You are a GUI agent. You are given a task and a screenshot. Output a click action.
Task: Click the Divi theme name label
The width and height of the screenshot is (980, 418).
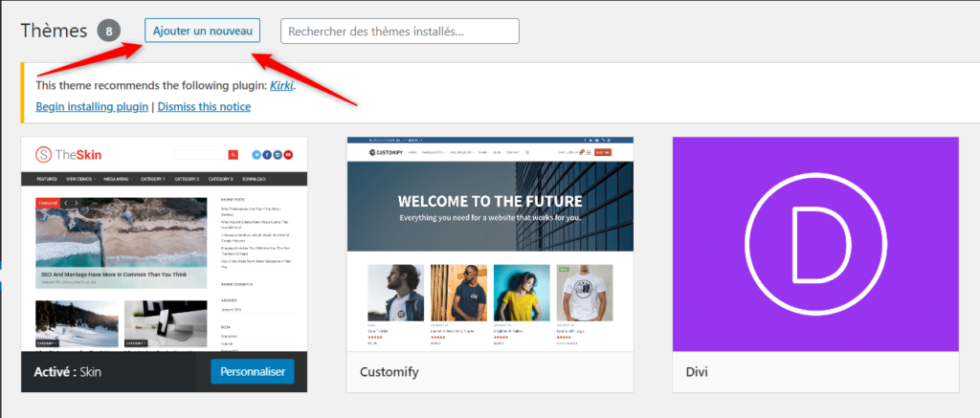pyautogui.click(x=700, y=371)
